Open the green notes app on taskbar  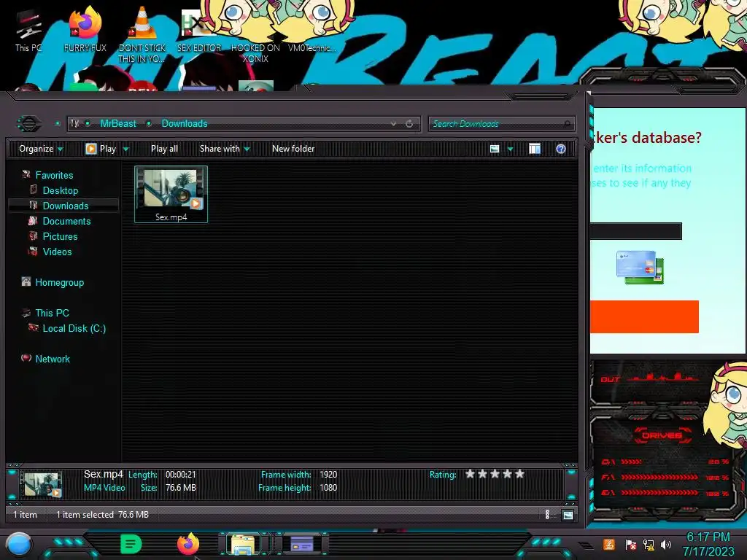(131, 544)
